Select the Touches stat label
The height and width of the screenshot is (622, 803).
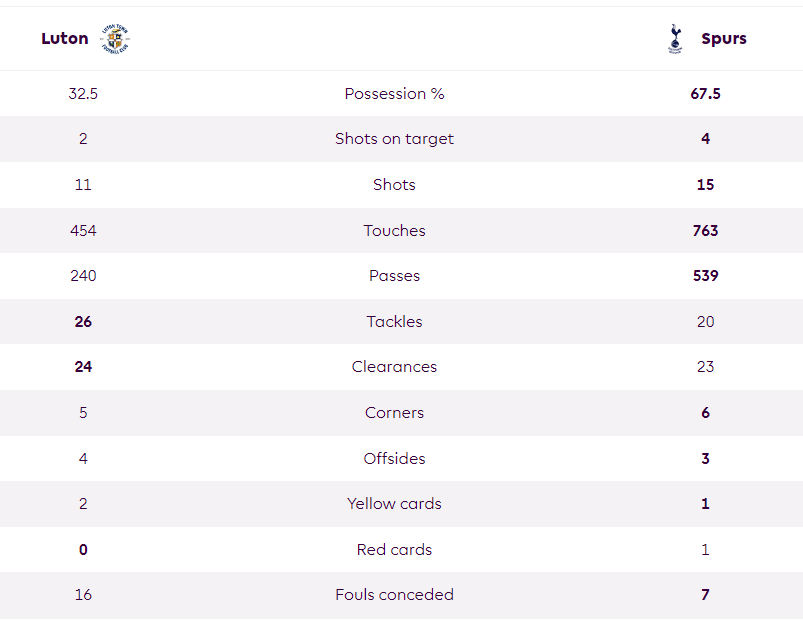click(x=394, y=231)
